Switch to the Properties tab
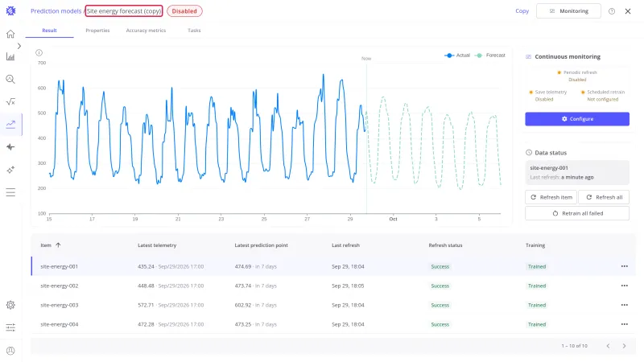This screenshot has height=362, width=644. click(x=97, y=31)
